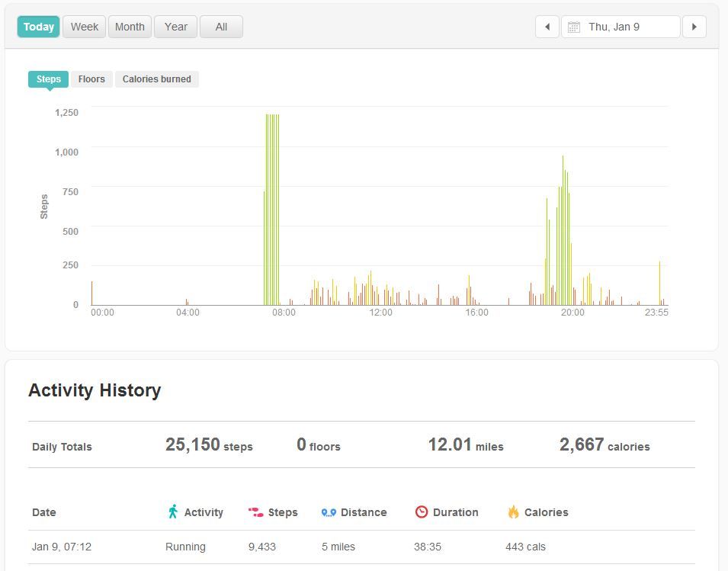The height and width of the screenshot is (571, 728).
Task: Open the Thu, Jan 9 date picker
Action: pos(621,27)
